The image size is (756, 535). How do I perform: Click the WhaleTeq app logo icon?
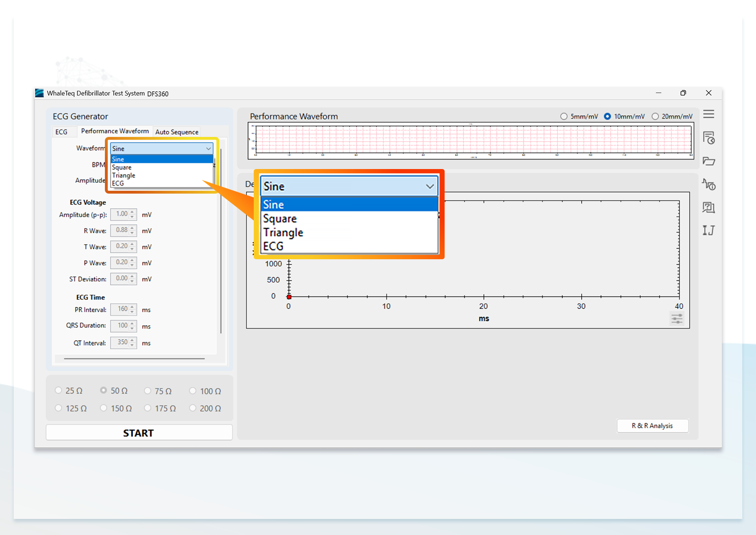point(39,93)
